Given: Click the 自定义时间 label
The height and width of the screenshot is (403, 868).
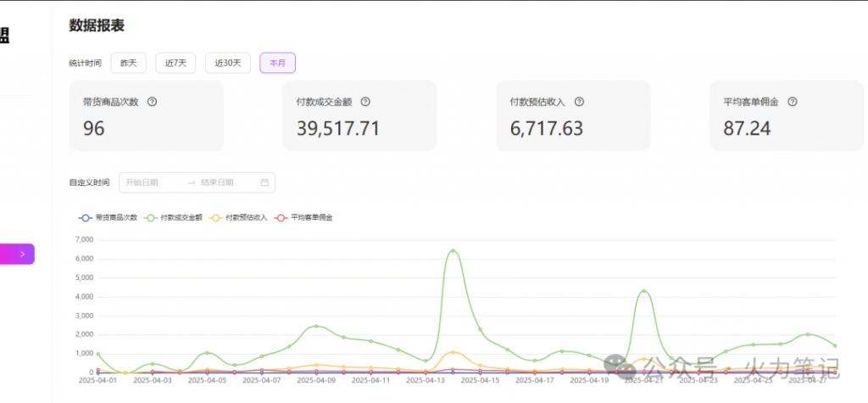Looking at the screenshot, I should click(89, 182).
